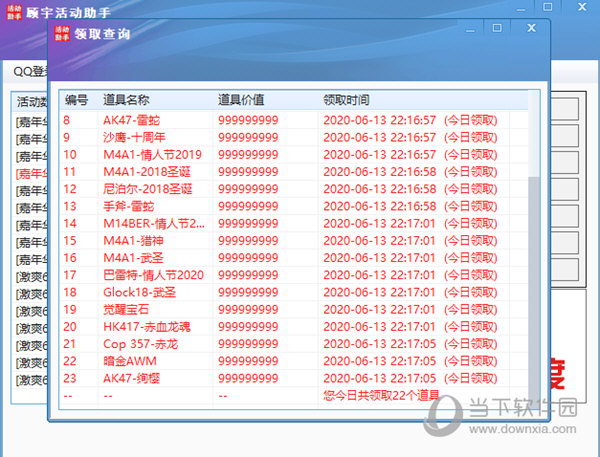Select row M4A1-武圣

pyautogui.click(x=294, y=258)
